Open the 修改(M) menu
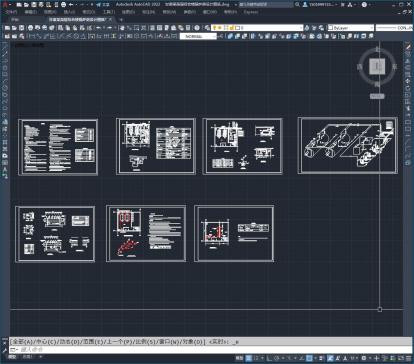Screen dimensions: 414x364 pos(169,12)
